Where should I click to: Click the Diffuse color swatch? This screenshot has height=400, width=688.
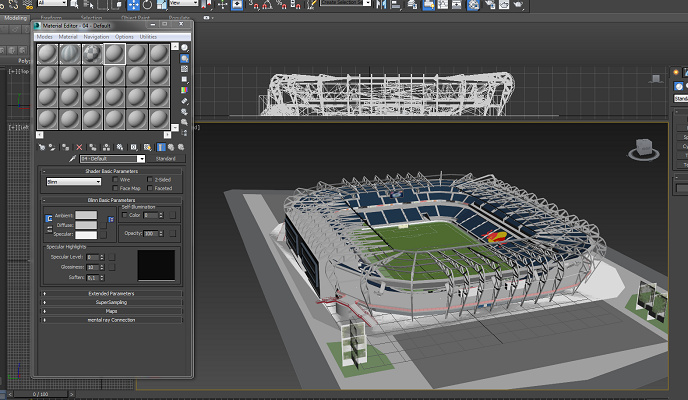coord(86,225)
